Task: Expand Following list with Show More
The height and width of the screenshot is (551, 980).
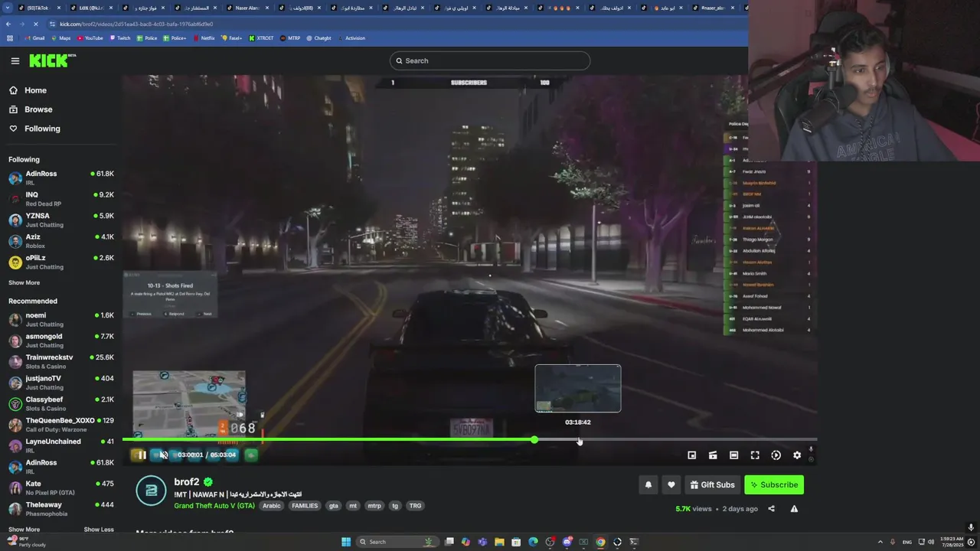Action: (24, 282)
